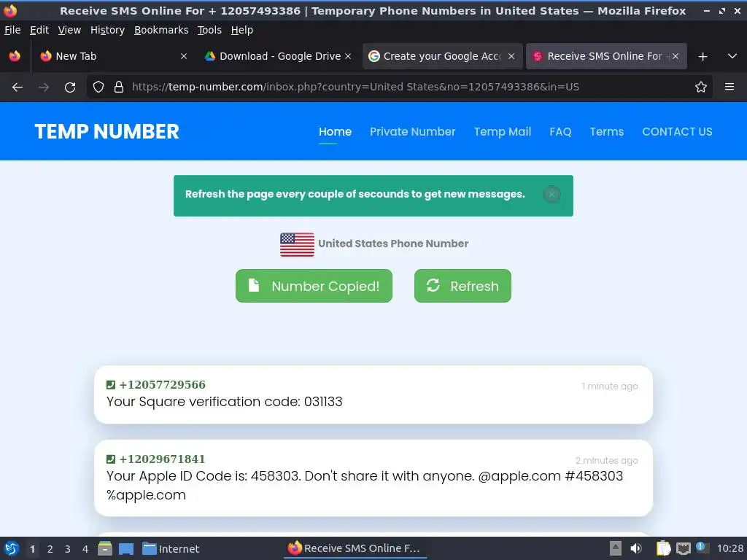The image size is (747, 560).
Task: Open the Edit menu
Action: (39, 30)
